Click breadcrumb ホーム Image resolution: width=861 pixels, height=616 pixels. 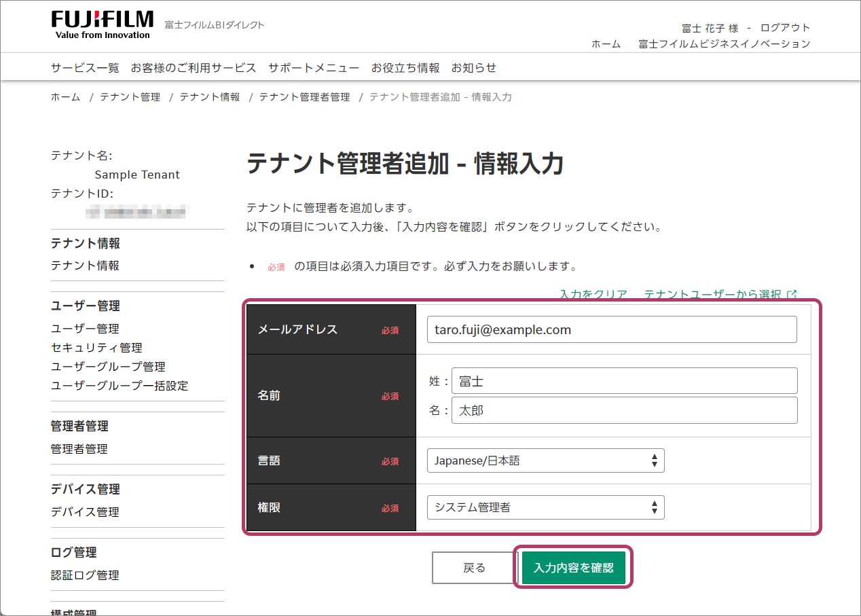[66, 97]
